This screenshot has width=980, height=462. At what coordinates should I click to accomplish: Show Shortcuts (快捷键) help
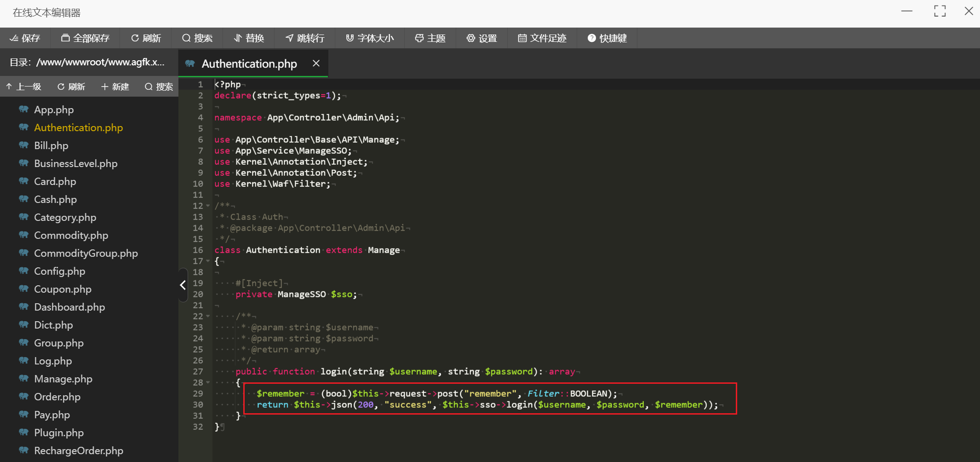[x=607, y=38]
